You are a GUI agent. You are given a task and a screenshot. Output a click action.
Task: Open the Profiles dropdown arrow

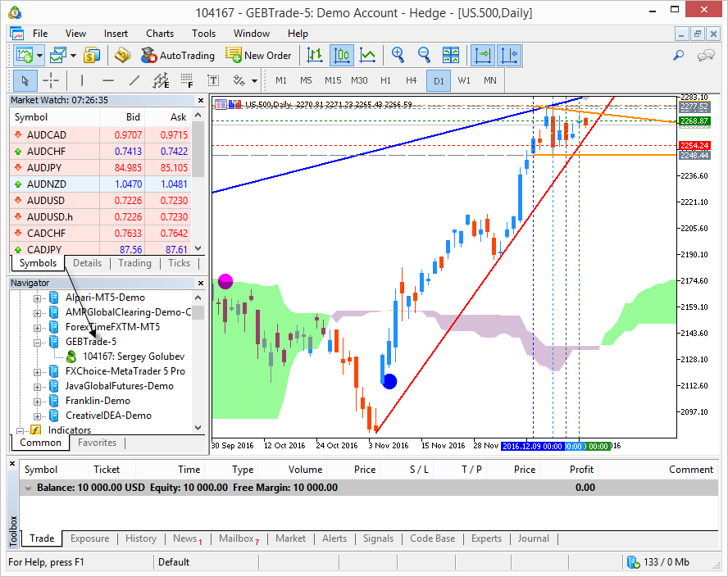point(73,55)
